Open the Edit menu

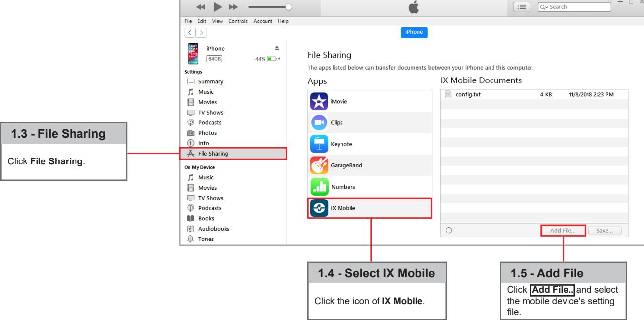click(x=201, y=21)
